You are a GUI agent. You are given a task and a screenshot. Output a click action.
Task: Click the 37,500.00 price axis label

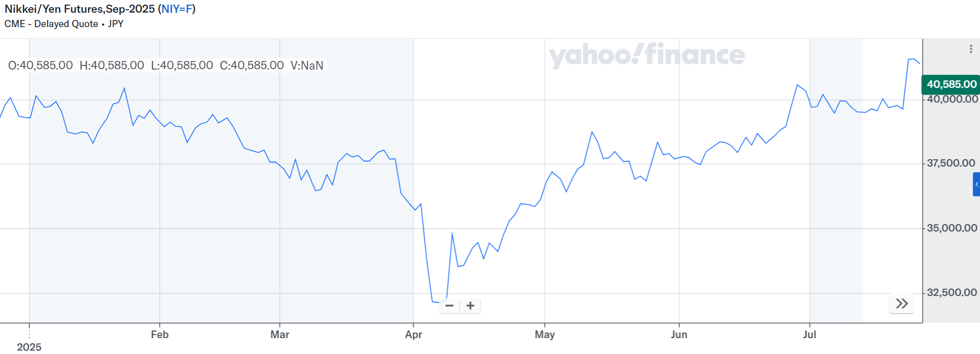tap(951, 163)
